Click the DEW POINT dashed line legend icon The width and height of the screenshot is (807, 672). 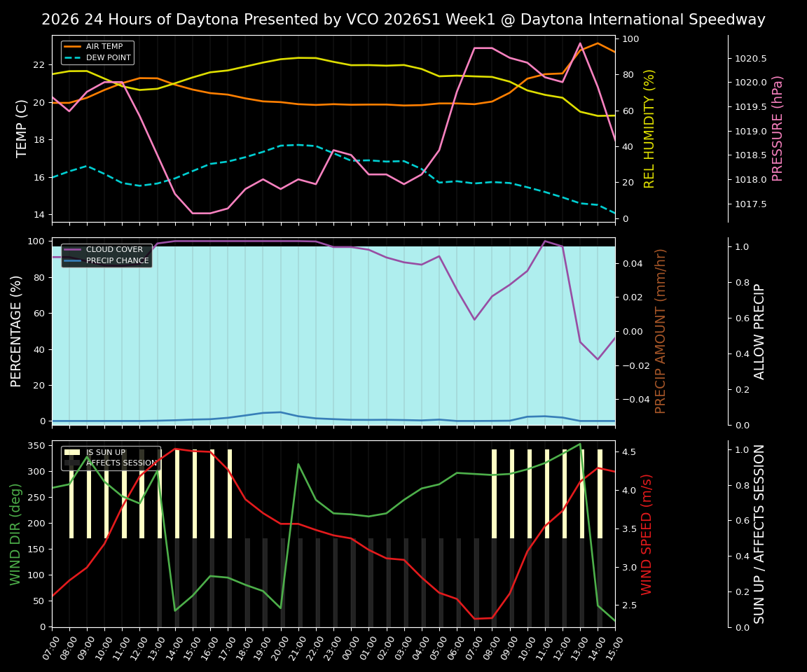72,57
